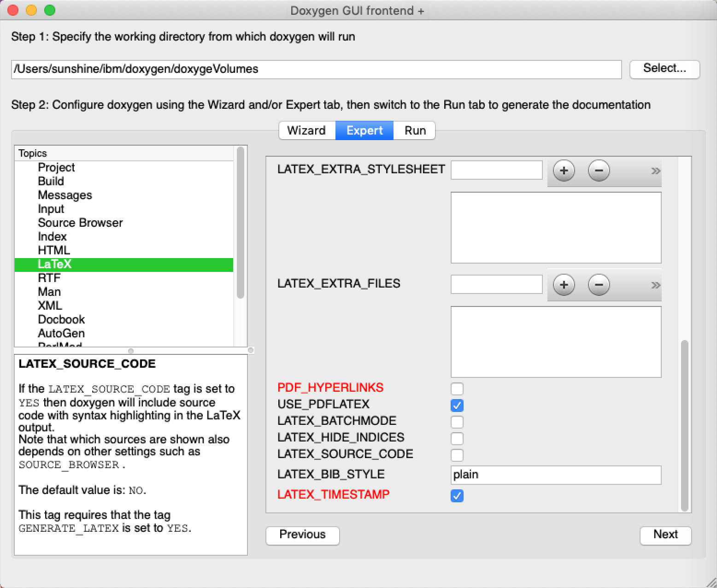
Task: Maximize the Doxygen GUI window
Action: [x=50, y=10]
